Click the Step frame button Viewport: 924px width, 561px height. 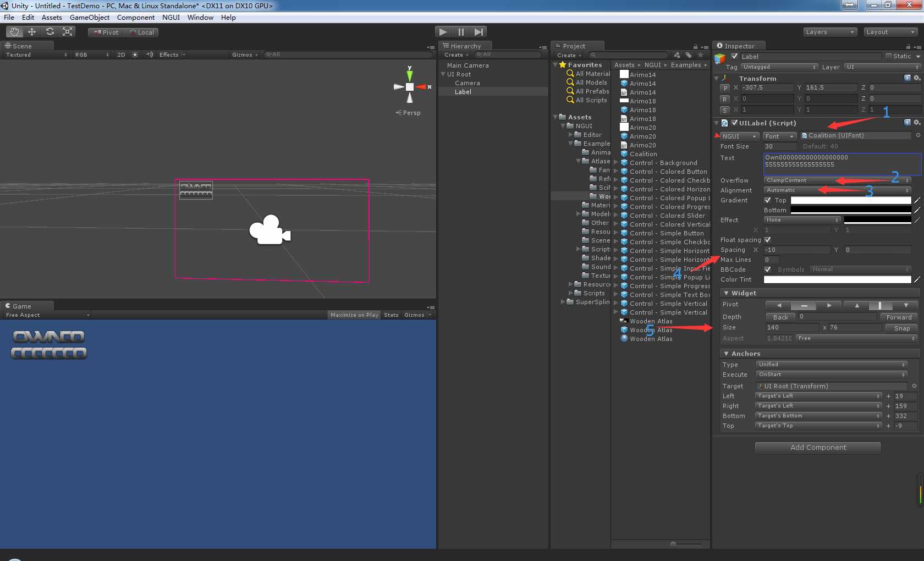pyautogui.click(x=479, y=32)
